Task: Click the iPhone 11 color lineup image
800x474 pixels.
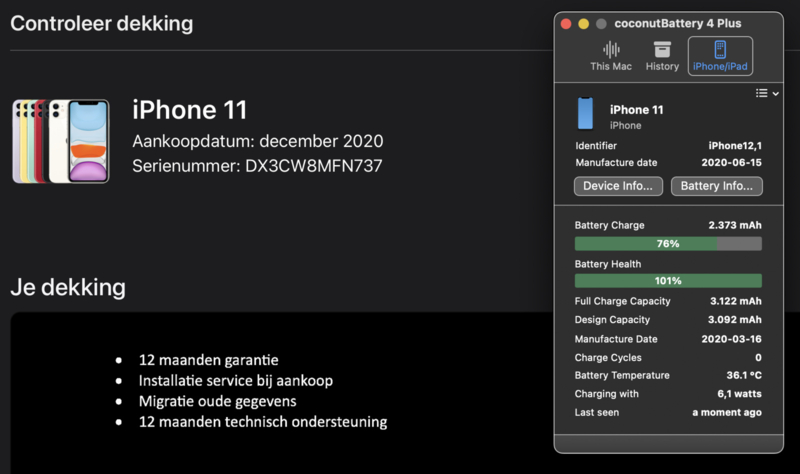Action: point(61,141)
